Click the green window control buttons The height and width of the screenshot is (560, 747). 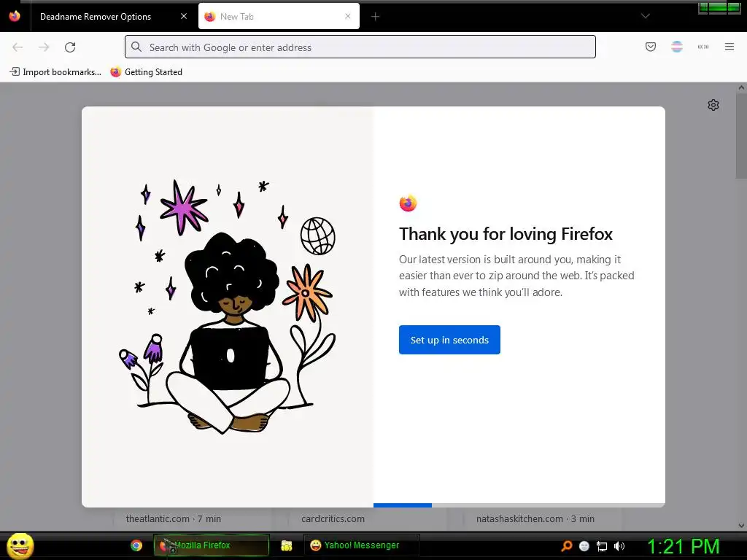click(719, 7)
